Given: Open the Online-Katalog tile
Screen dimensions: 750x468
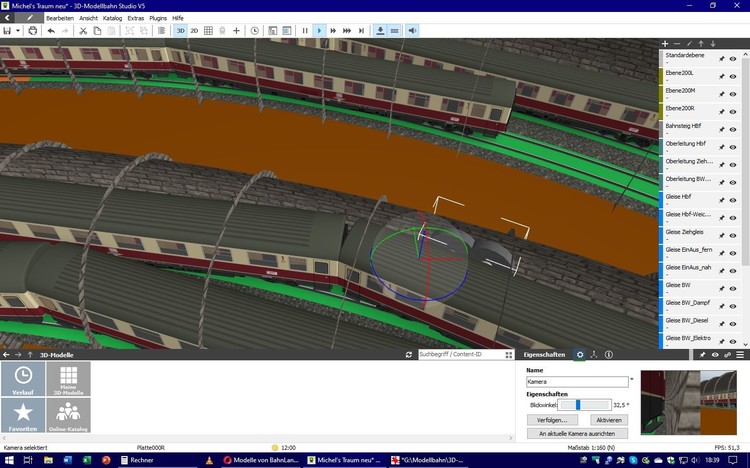Looking at the screenshot, I should pyautogui.click(x=68, y=415).
